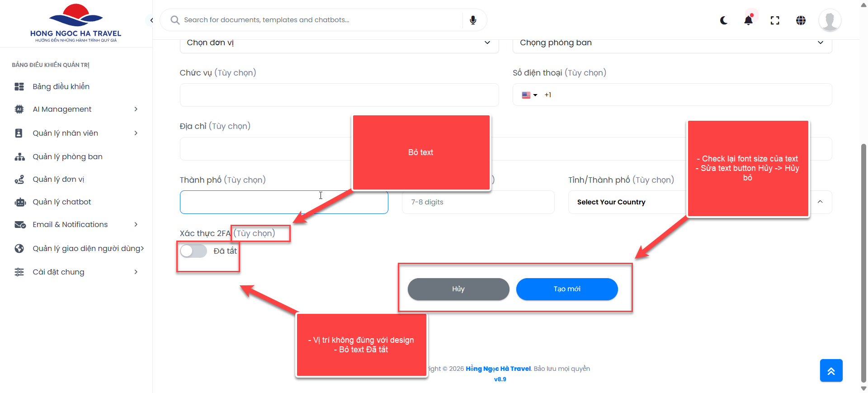
Task: Go to Quản lý chatbot
Action: pyautogui.click(x=62, y=202)
